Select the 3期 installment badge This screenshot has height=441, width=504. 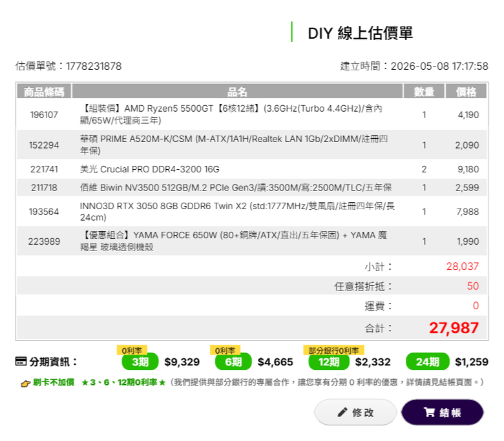[x=140, y=362]
